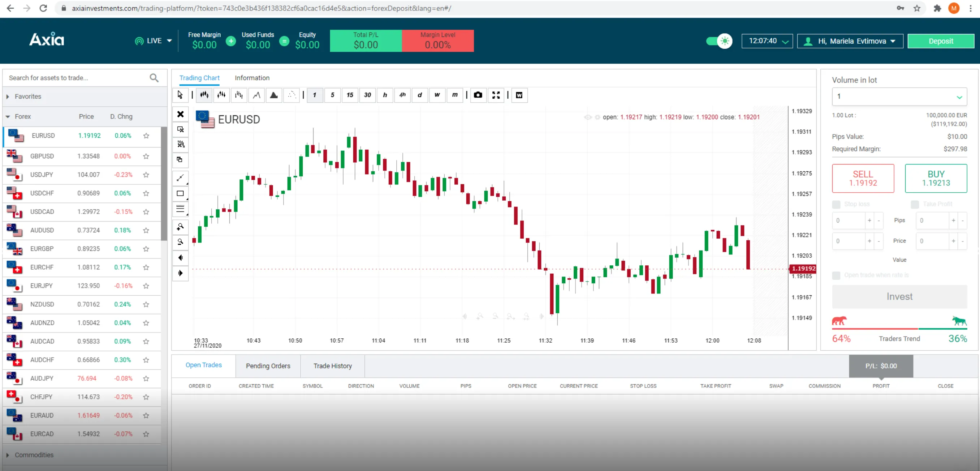This screenshot has height=471, width=980.
Task: Take a chart snapshot with camera icon
Action: click(x=478, y=95)
